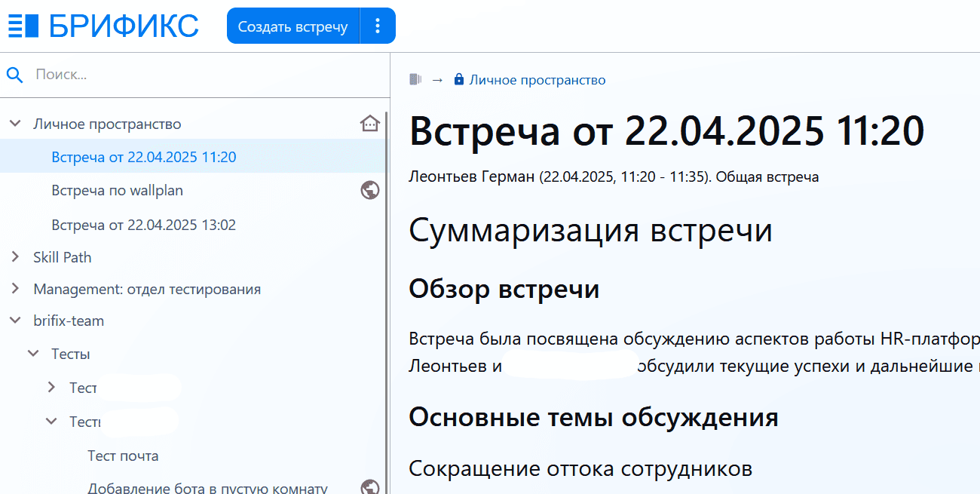Click the Обзор встречи heading
Screen dimensions: 980x494
click(504, 289)
